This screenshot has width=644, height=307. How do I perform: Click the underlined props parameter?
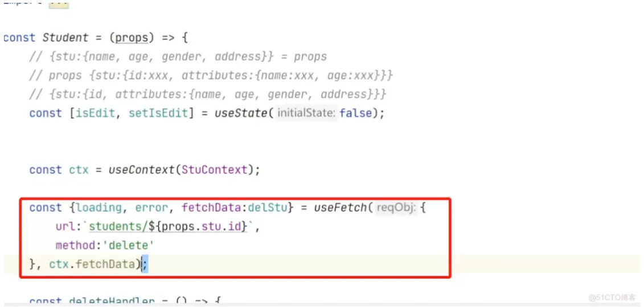pos(131,38)
